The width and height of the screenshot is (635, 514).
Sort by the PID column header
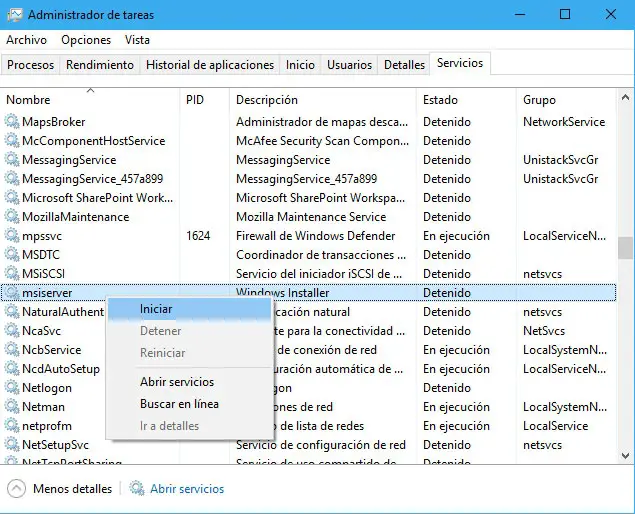pyautogui.click(x=205, y=100)
